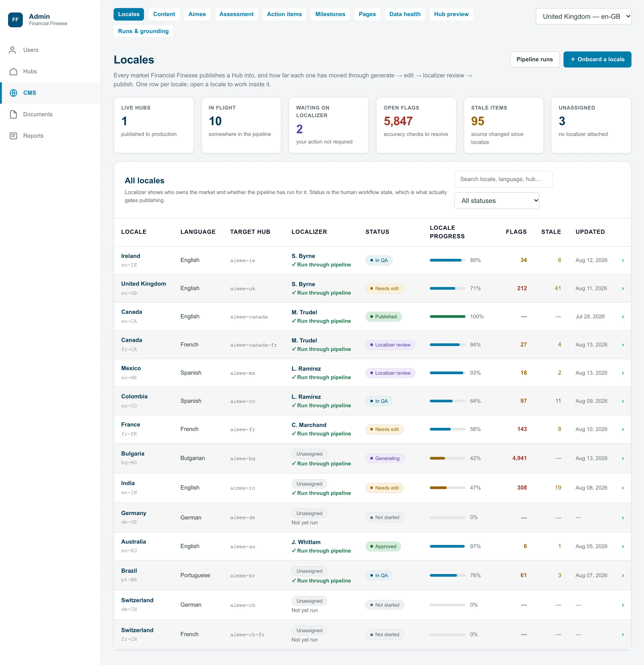This screenshot has width=644, height=665.
Task: Switch to the Content tab
Action: (x=164, y=14)
